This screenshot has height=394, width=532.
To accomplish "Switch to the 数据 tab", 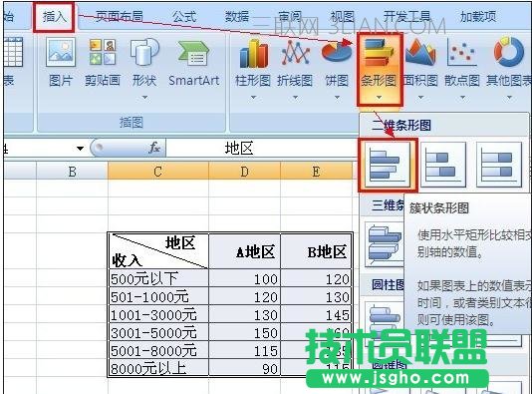I will point(237,16).
